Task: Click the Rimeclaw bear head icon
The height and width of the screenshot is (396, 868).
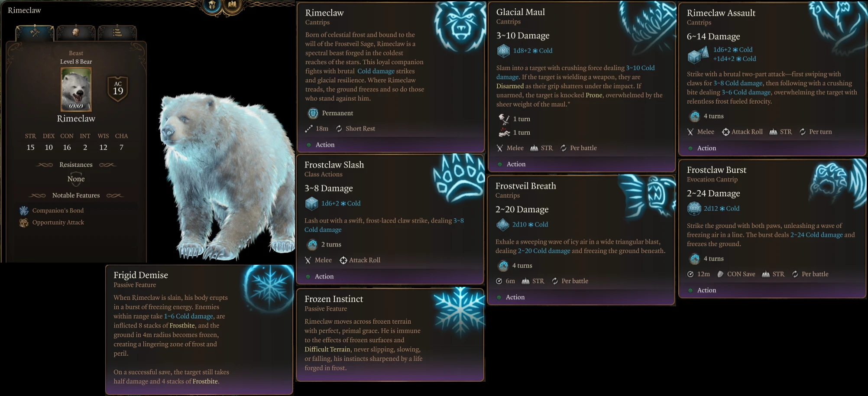Action: pyautogui.click(x=459, y=27)
